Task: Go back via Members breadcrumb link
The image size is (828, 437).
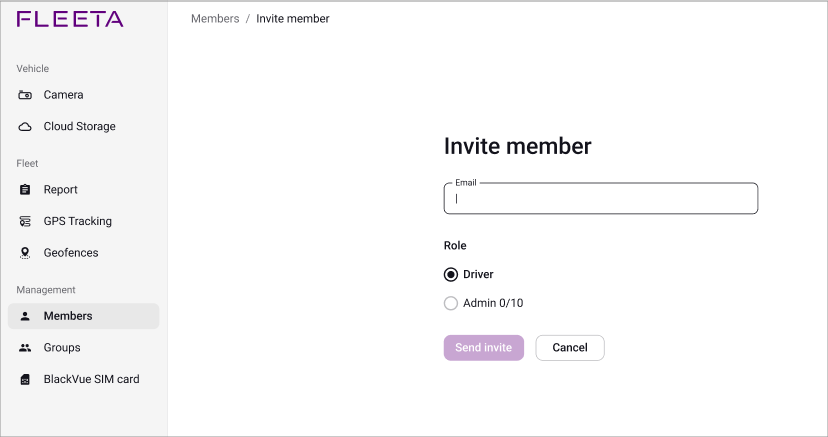Action: [x=215, y=18]
